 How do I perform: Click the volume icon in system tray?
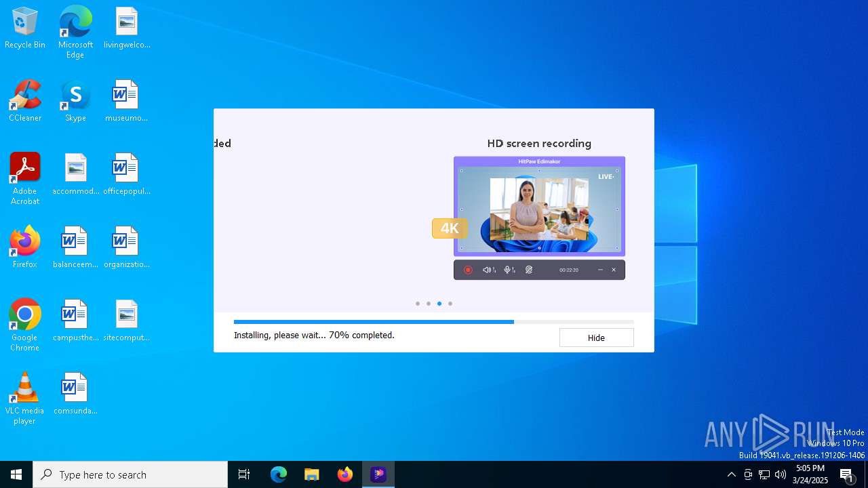pos(781,474)
